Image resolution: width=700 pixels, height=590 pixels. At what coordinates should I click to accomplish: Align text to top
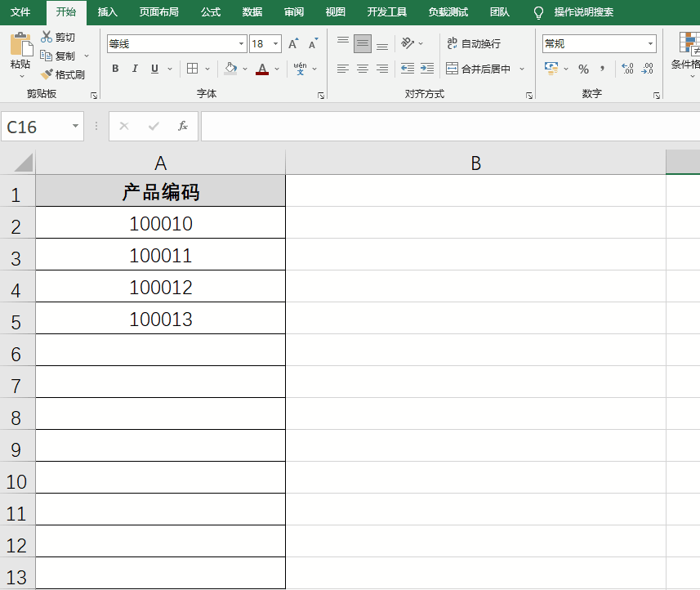343,41
